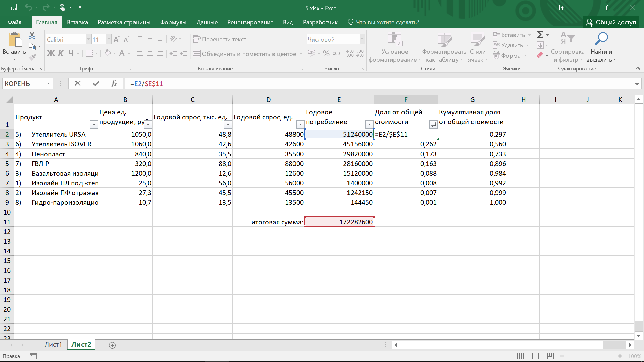Click the Conditional Formatting icon

coord(395,39)
